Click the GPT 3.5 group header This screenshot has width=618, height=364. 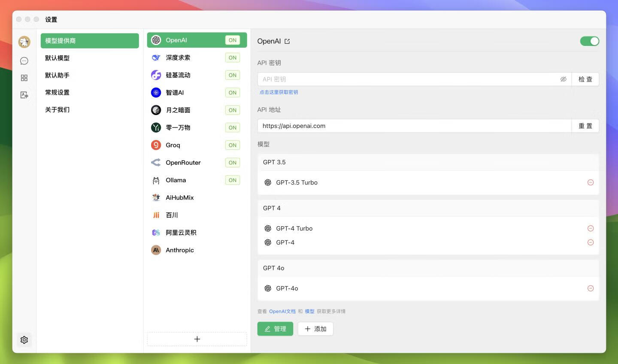[x=428, y=162]
